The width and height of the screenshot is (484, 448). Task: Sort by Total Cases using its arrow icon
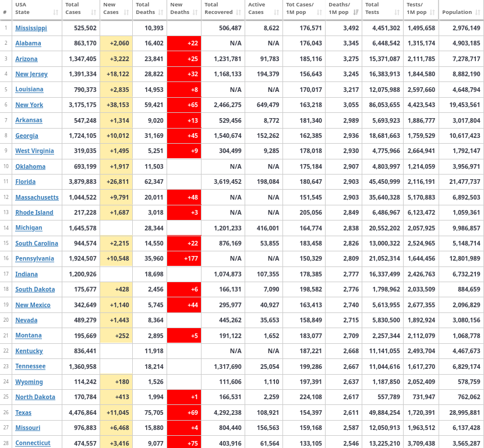click(94, 12)
